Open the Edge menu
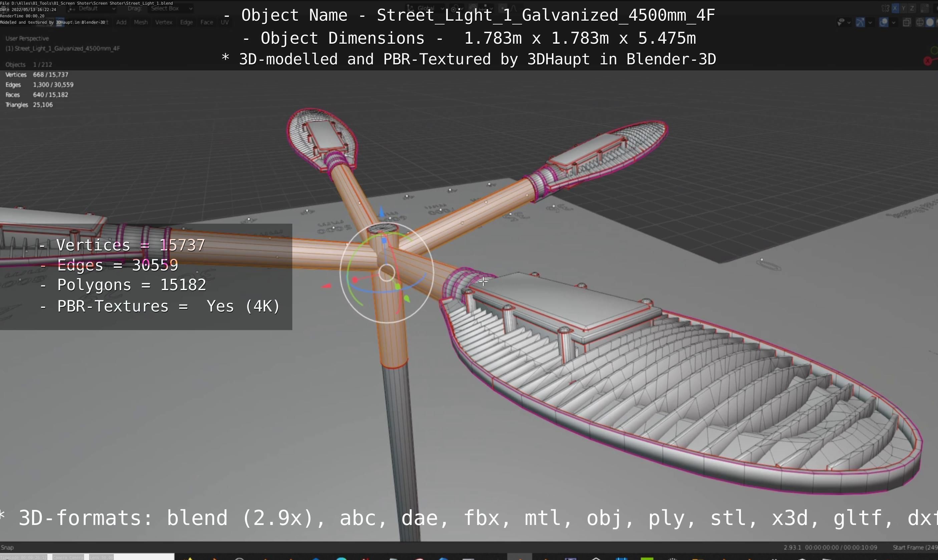 tap(187, 22)
